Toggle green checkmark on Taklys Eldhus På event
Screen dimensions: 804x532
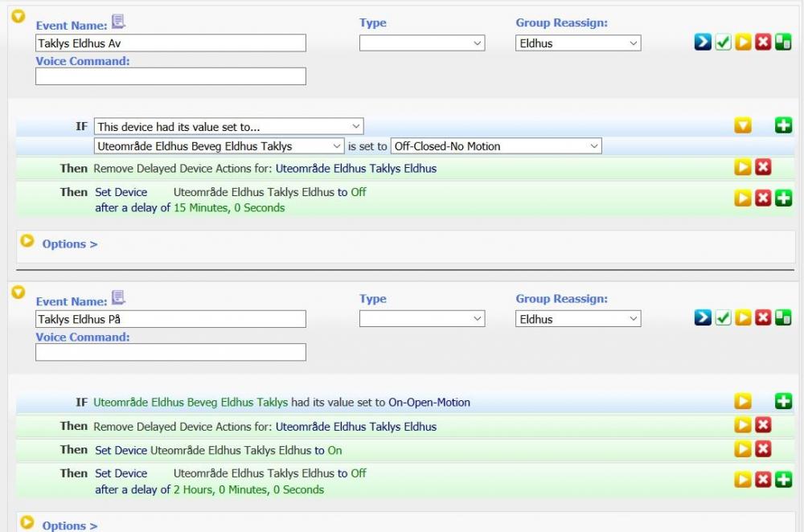click(723, 318)
